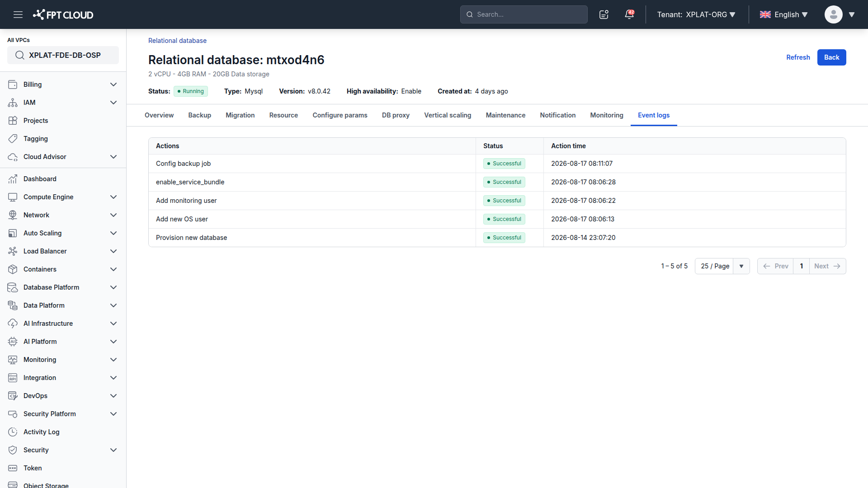868x488 pixels.
Task: Click the AI Platform icon
Action: pos(13,342)
